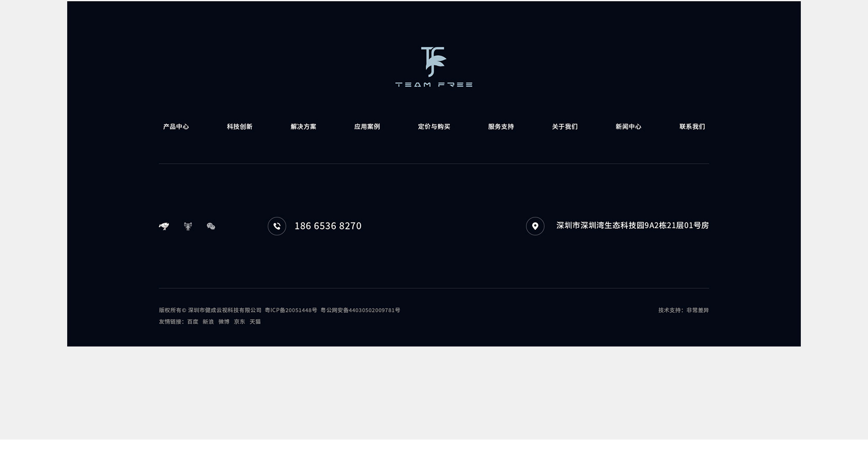Image resolution: width=868 pixels, height=455 pixels.
Task: Open the 微博 friendly link
Action: [224, 322]
